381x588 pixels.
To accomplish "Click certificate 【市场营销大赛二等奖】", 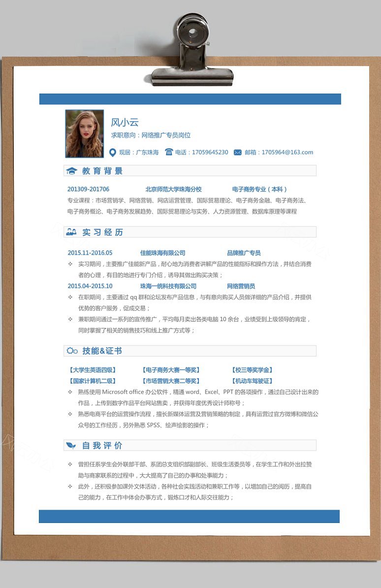I will [x=171, y=381].
